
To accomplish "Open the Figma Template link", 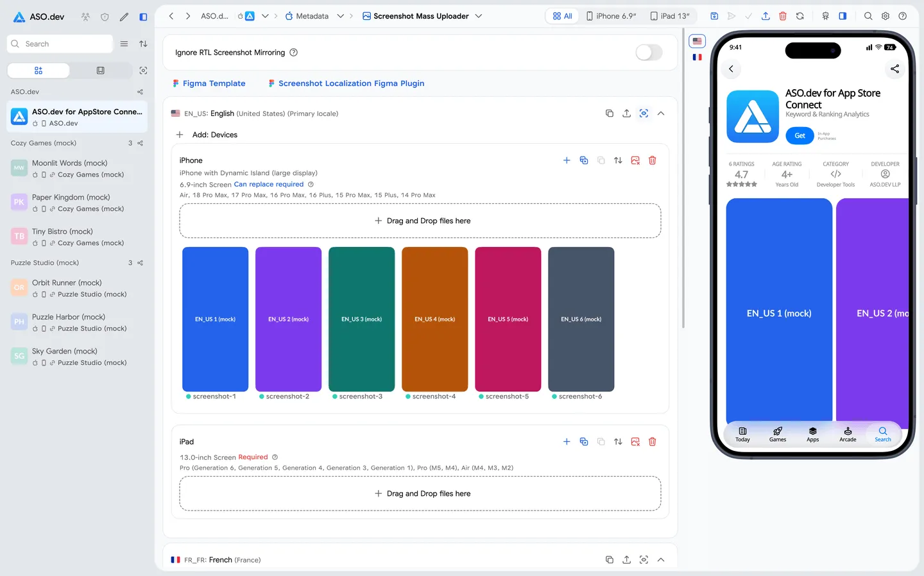I will pos(209,83).
